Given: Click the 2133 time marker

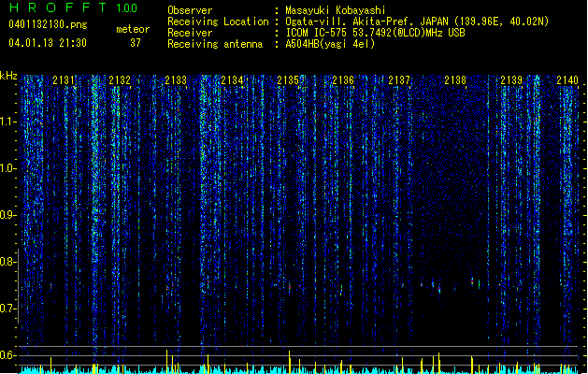Looking at the screenshot, I should (176, 80).
